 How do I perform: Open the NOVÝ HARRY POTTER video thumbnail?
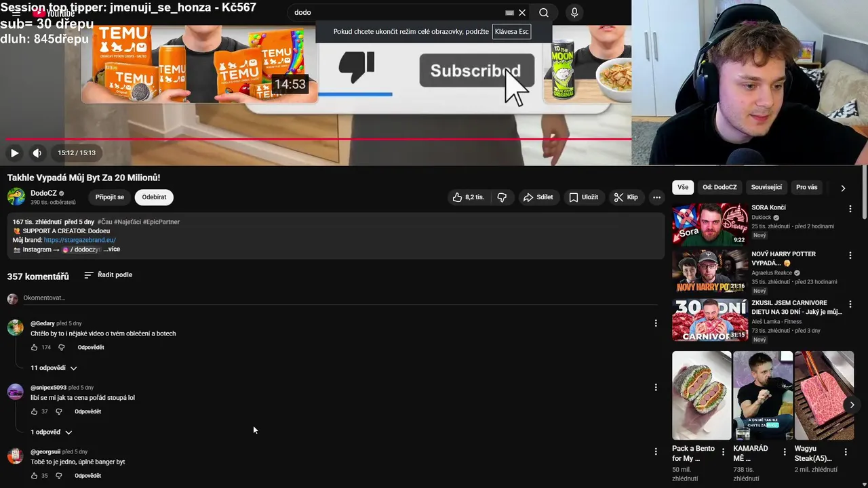(710, 271)
